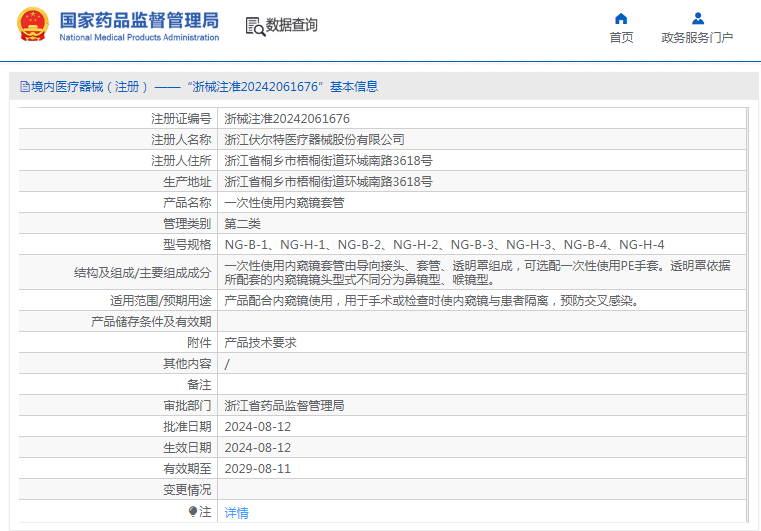Click the 型号规格 model list value
This screenshot has width=761, height=531.
pyautogui.click(x=444, y=245)
